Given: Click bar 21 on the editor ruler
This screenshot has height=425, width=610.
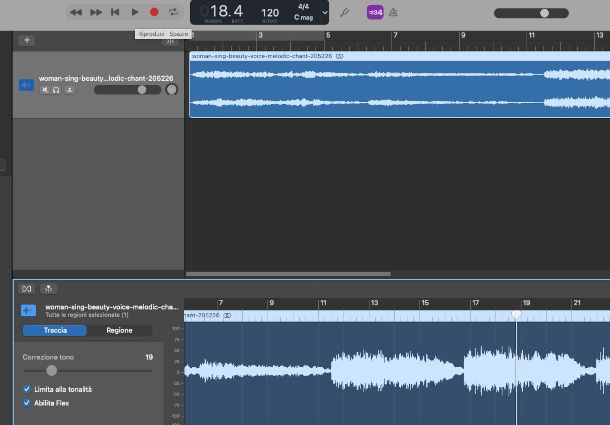Looking at the screenshot, I should point(577,303).
